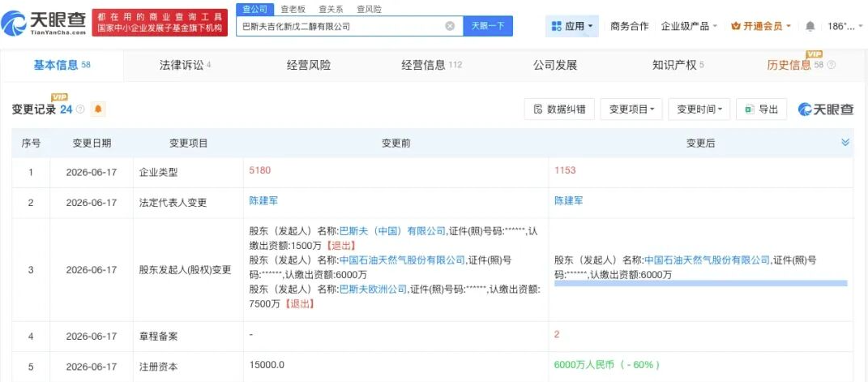The image size is (868, 382).
Task: Open the TianYanCha logo homepage
Action: (45, 23)
